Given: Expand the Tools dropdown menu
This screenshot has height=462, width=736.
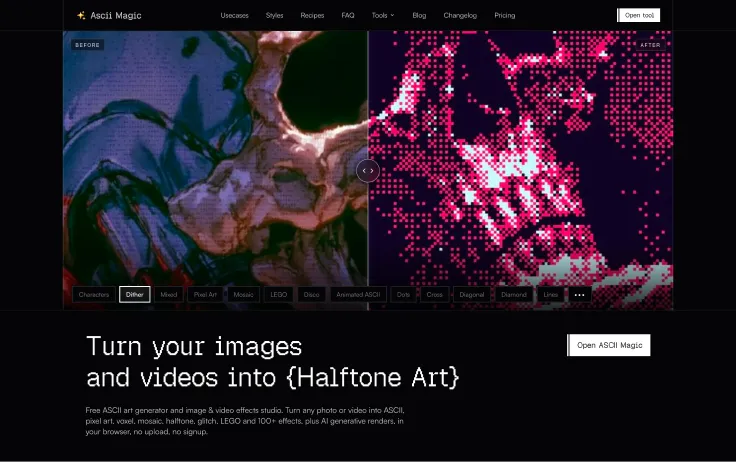Looking at the screenshot, I should click(383, 15).
